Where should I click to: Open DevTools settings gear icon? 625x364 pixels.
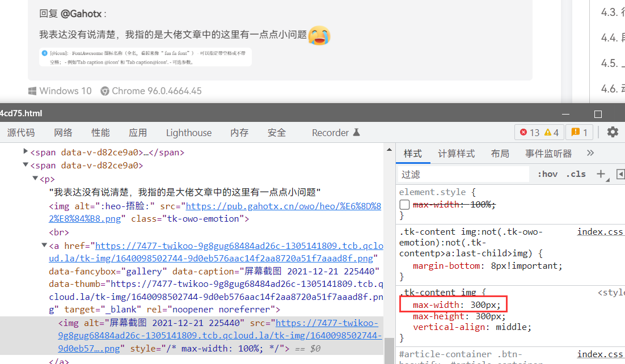point(613,132)
